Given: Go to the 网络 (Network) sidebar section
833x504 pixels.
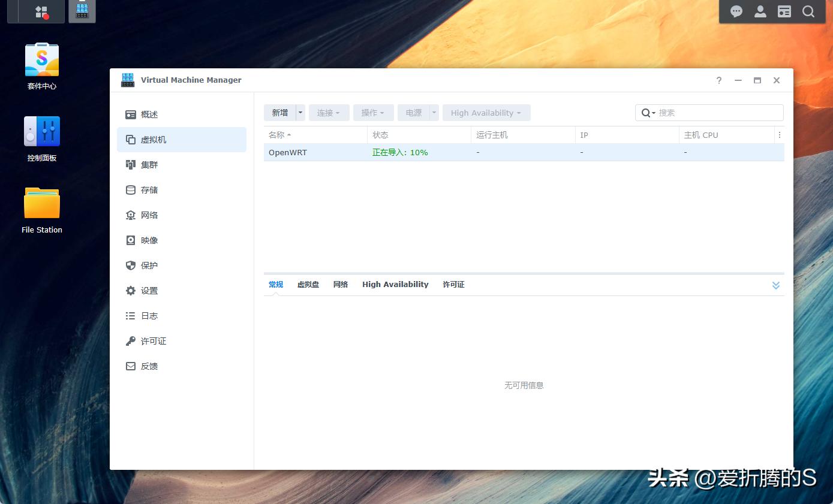Looking at the screenshot, I should (149, 215).
